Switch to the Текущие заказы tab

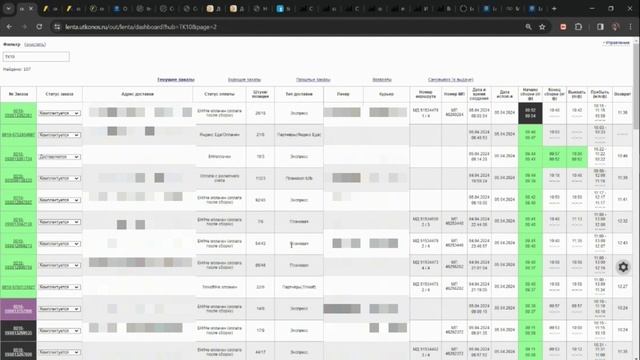pyautogui.click(x=176, y=80)
